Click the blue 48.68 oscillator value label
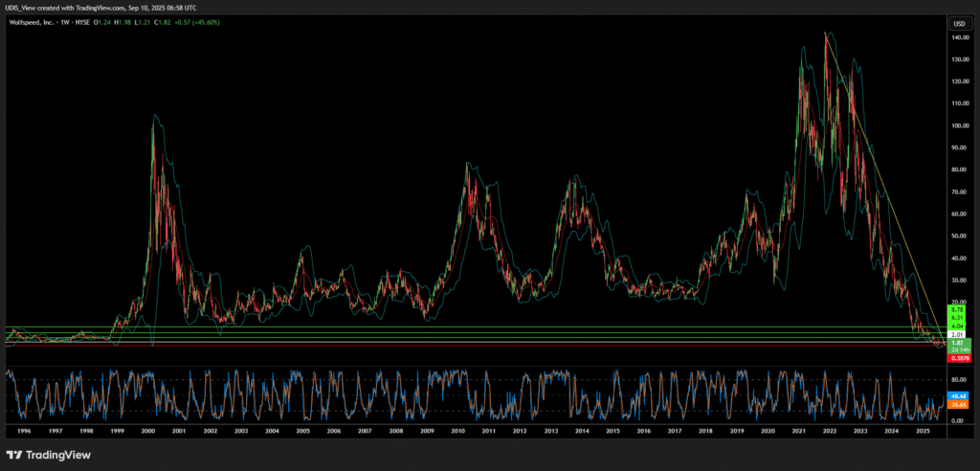 click(957, 394)
